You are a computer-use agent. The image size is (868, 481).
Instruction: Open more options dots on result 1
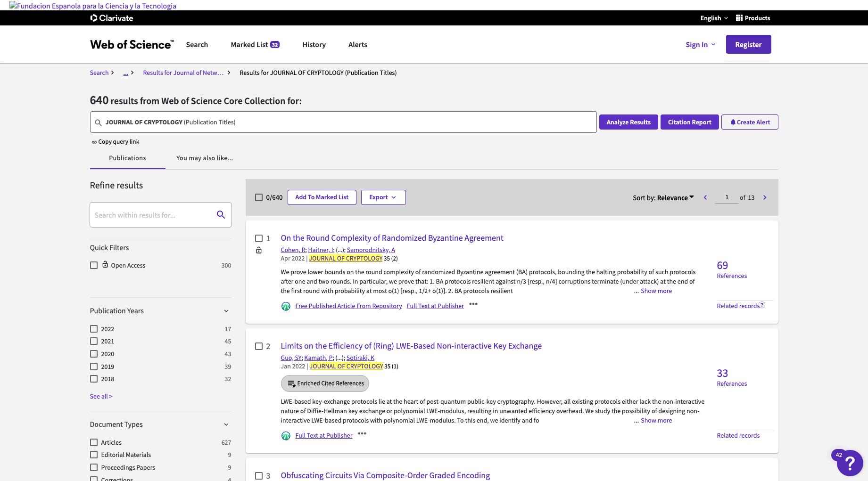click(473, 304)
